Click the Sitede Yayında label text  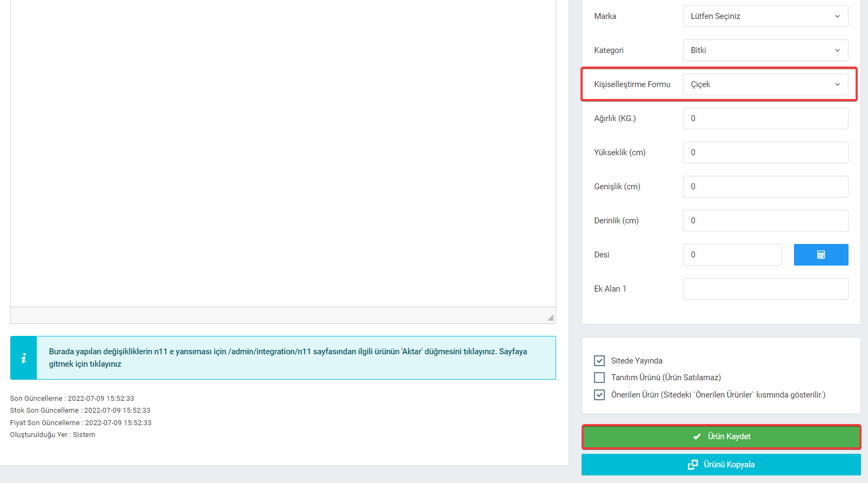637,361
